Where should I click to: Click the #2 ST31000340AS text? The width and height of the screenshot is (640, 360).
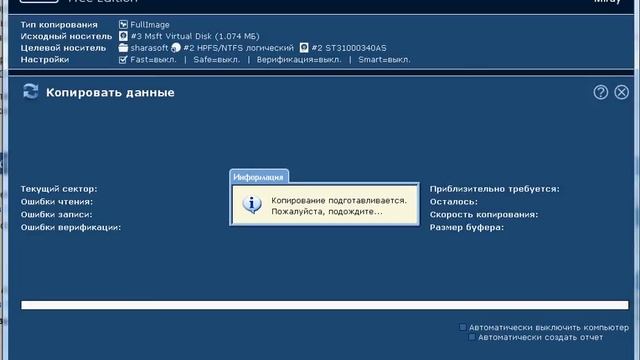pos(349,48)
